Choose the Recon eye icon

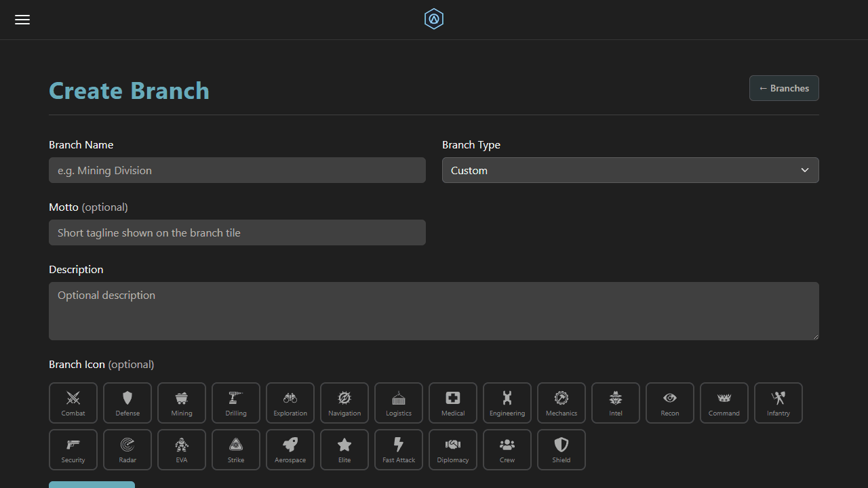click(x=670, y=403)
